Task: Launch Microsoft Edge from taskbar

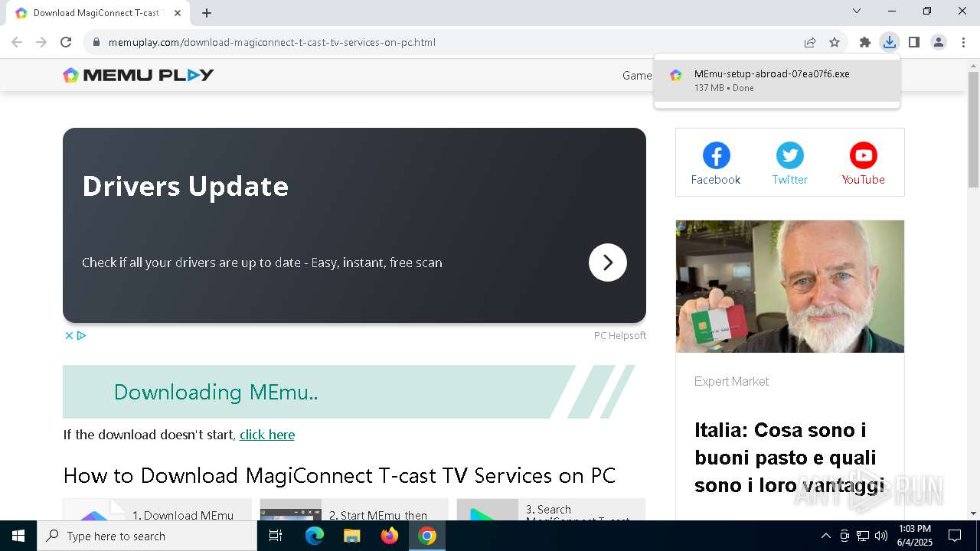Action: click(x=315, y=536)
